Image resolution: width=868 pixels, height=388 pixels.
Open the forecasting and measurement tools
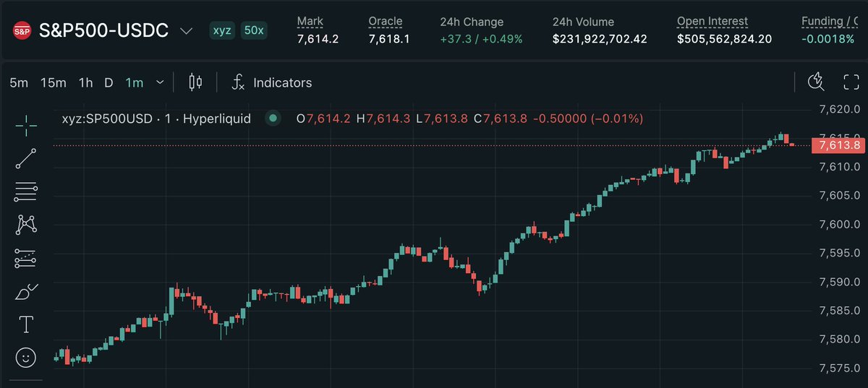point(26,258)
